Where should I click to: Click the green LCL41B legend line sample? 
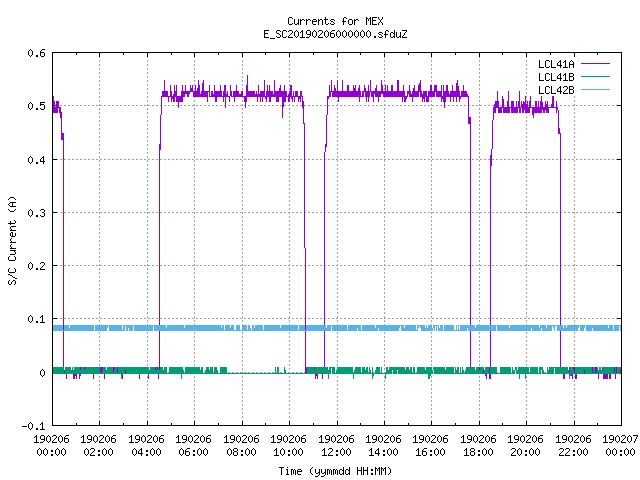click(595, 76)
